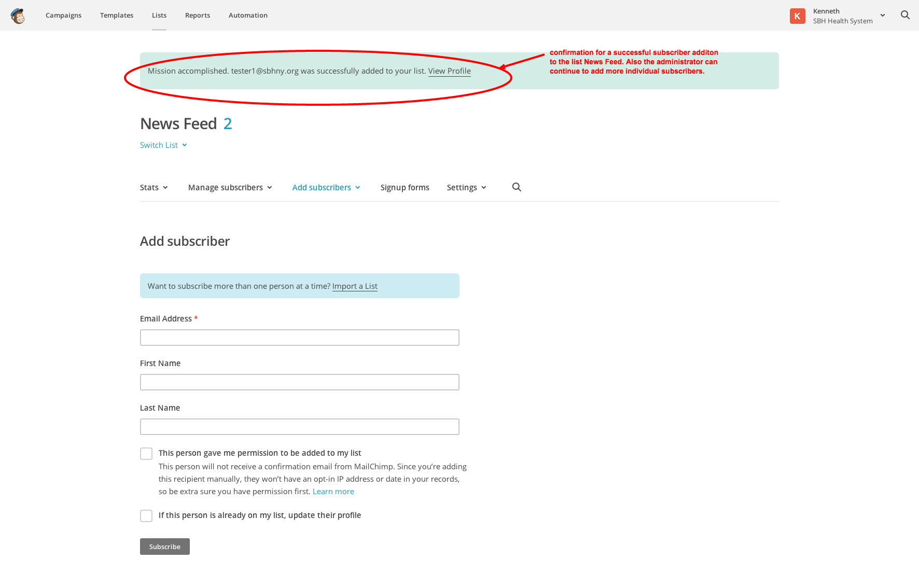The image size is (919, 588).
Task: Click the Import a List link
Action: [x=355, y=286]
